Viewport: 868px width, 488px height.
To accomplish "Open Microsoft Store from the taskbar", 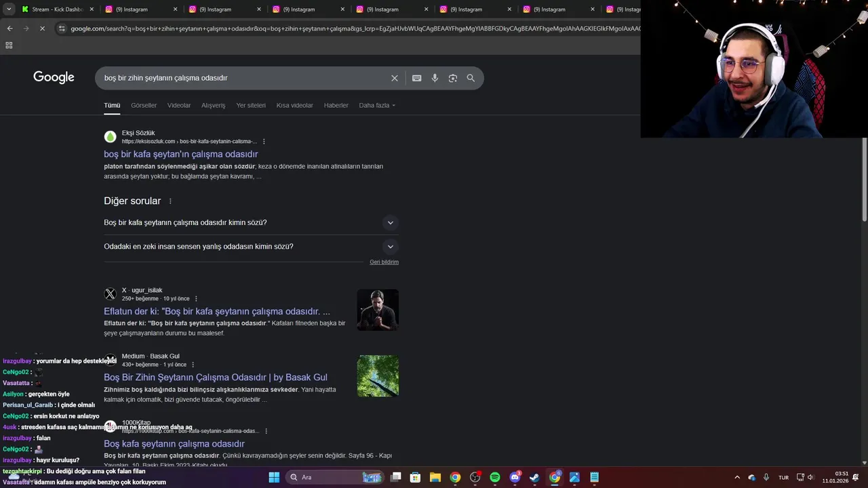I will [x=416, y=477].
